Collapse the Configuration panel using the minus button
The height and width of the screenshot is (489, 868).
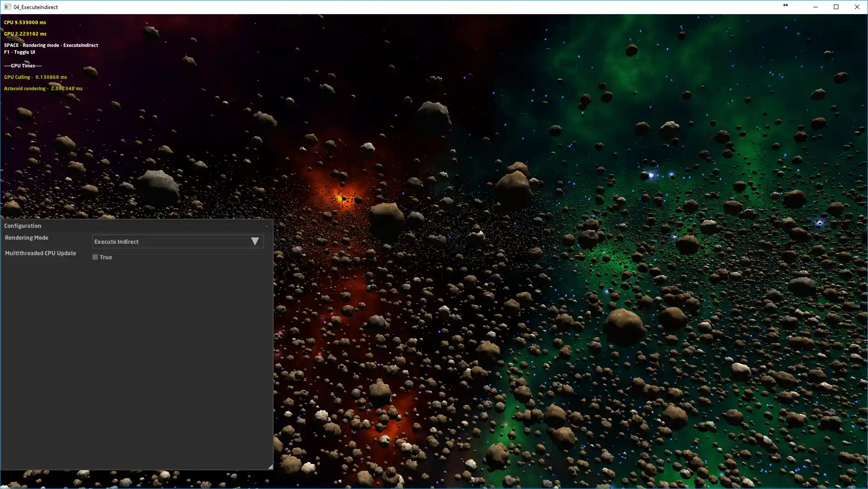coord(267,226)
